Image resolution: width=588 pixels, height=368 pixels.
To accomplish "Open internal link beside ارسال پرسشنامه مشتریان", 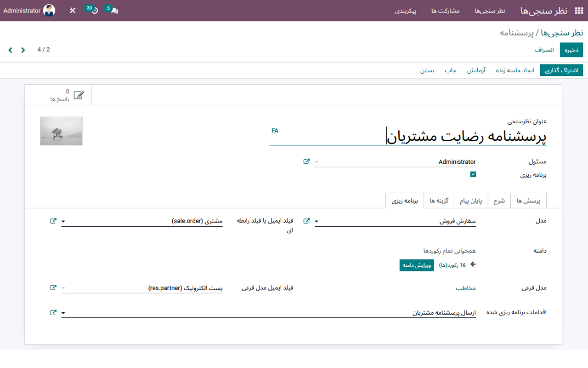I will [x=52, y=312].
